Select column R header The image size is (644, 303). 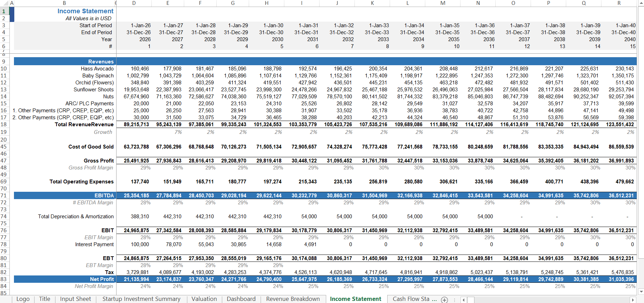pyautogui.click(x=619, y=3)
